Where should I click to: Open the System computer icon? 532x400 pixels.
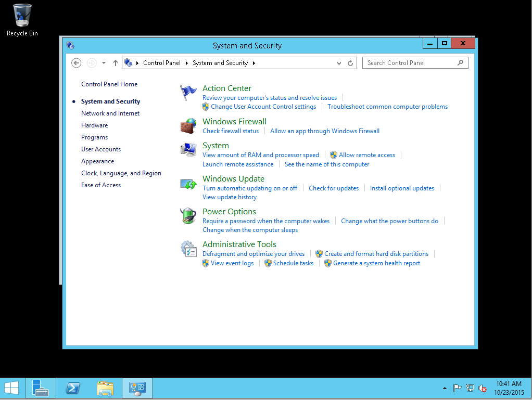coord(188,150)
